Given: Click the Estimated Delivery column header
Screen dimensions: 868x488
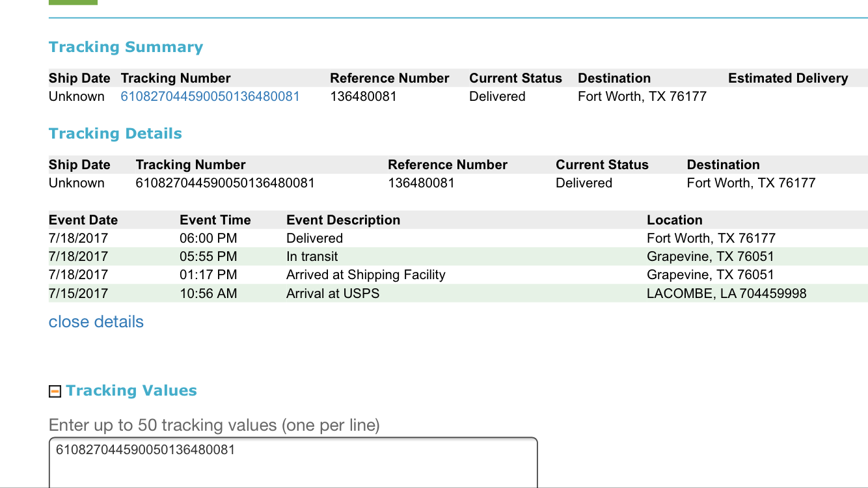Looking at the screenshot, I should [788, 78].
